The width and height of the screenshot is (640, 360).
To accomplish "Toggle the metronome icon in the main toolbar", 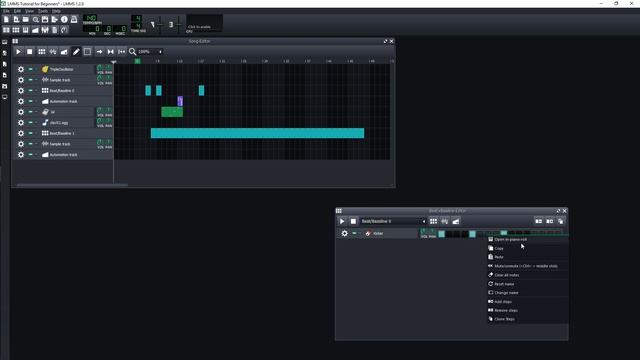I will coord(74,19).
